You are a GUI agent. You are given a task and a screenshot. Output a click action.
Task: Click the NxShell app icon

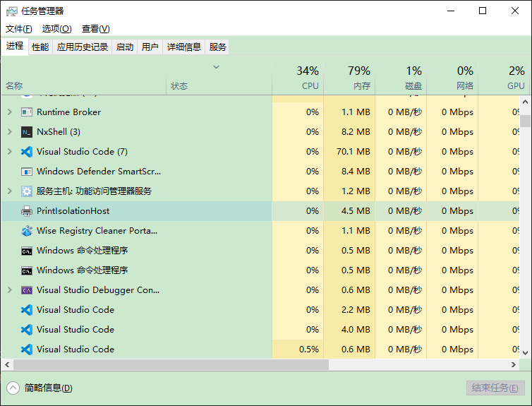click(27, 132)
